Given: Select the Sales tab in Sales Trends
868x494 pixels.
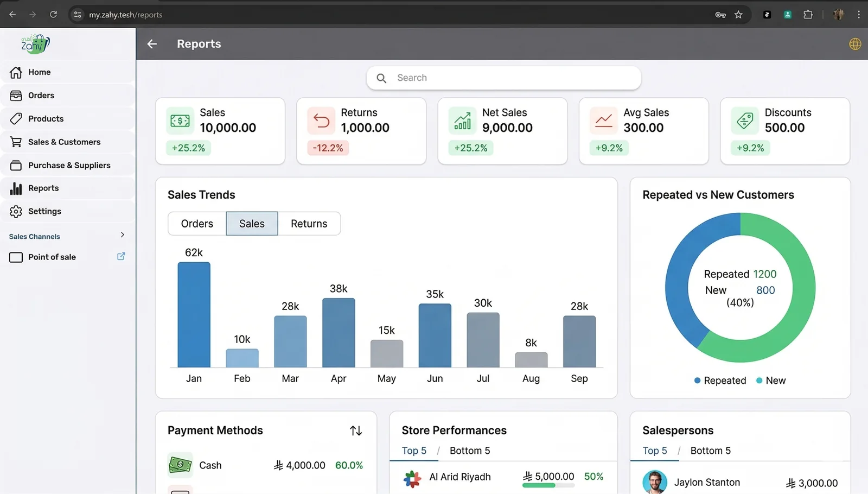Looking at the screenshot, I should [252, 224].
